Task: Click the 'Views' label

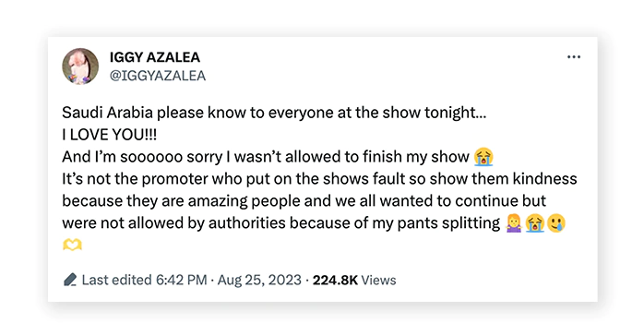Action: (378, 280)
